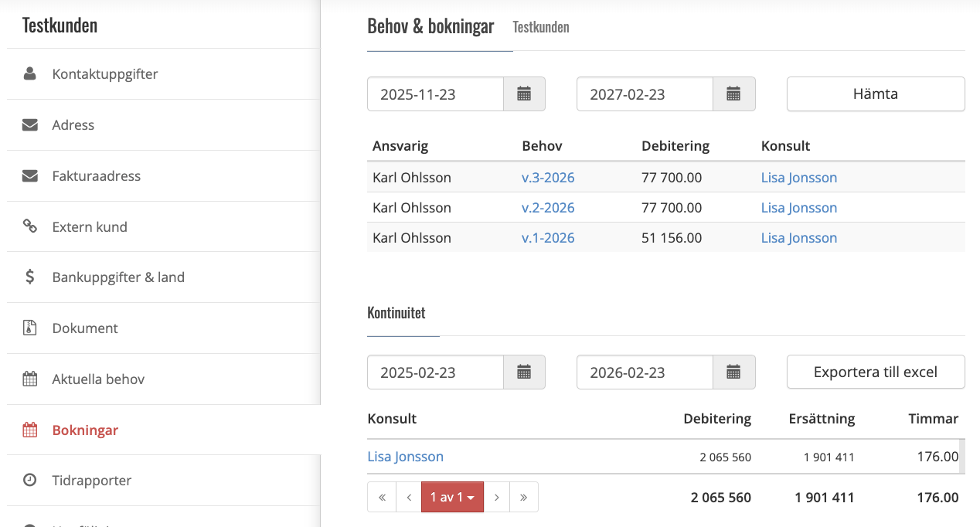Click the upper table's Debitering column header
The width and height of the screenshot is (980, 527).
point(675,146)
